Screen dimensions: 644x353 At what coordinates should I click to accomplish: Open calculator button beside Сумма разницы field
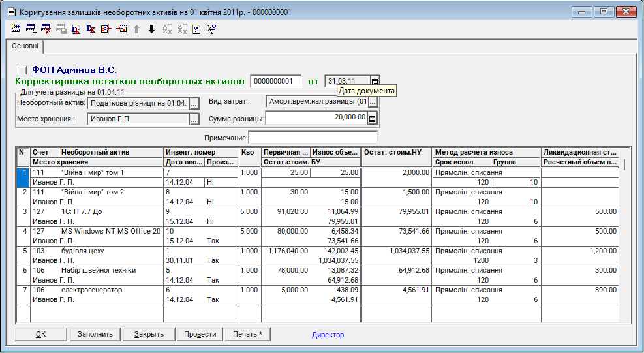point(373,119)
